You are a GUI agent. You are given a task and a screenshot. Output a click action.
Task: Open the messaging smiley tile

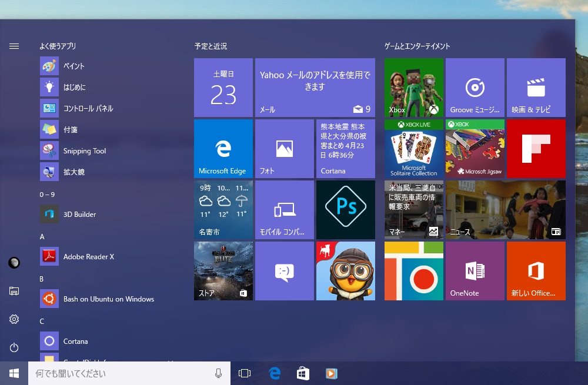[285, 270]
